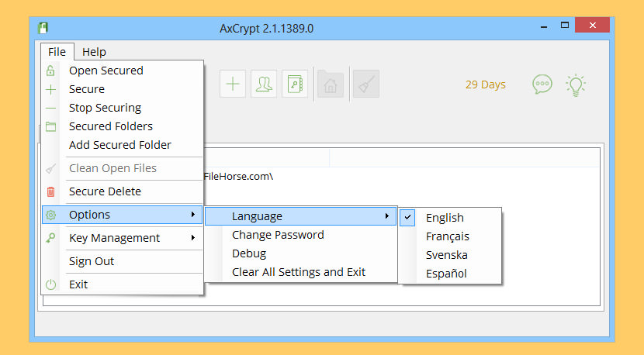The image size is (644, 355).
Task: Open the key sharing people toolbar icon
Action: tap(264, 84)
